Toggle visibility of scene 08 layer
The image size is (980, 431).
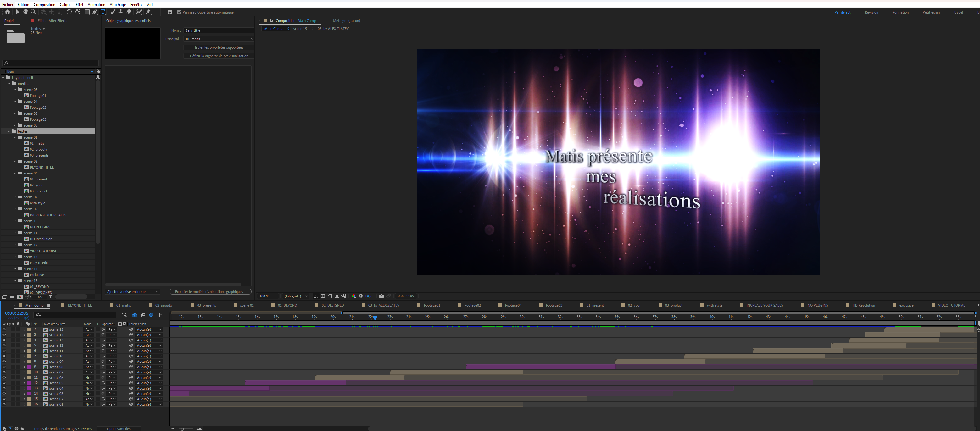(4, 367)
